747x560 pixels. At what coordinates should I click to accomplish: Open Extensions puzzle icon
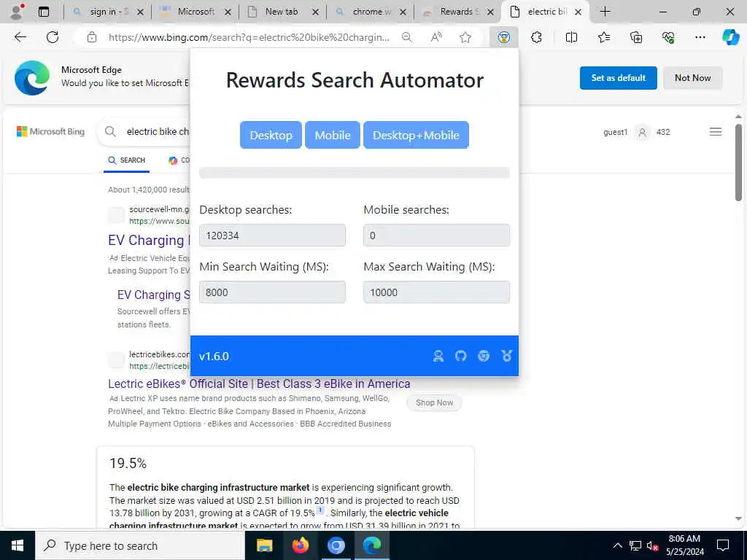(536, 37)
